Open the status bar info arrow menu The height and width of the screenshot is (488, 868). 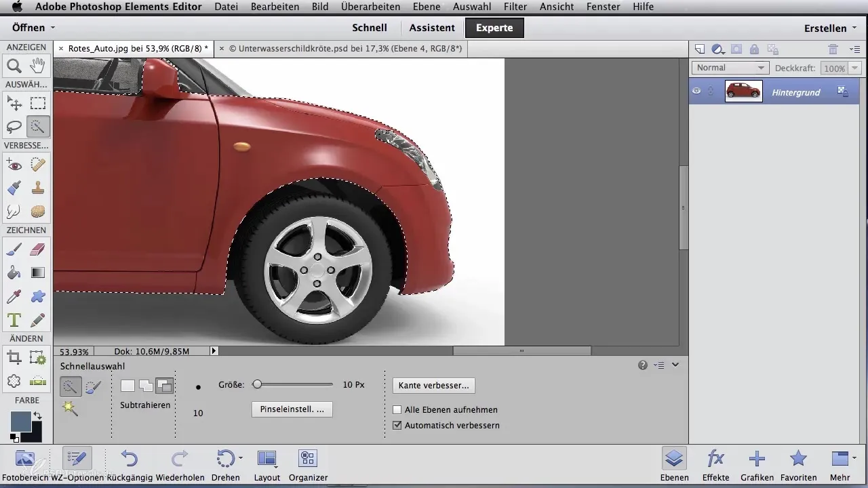tap(214, 351)
